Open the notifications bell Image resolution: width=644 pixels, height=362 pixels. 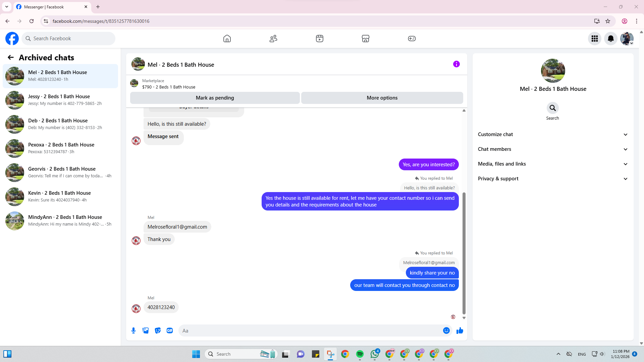[x=610, y=39]
